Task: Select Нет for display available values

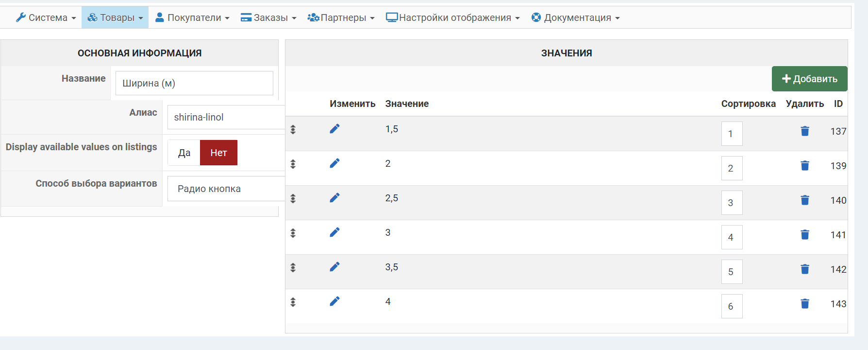Action: pyautogui.click(x=218, y=153)
